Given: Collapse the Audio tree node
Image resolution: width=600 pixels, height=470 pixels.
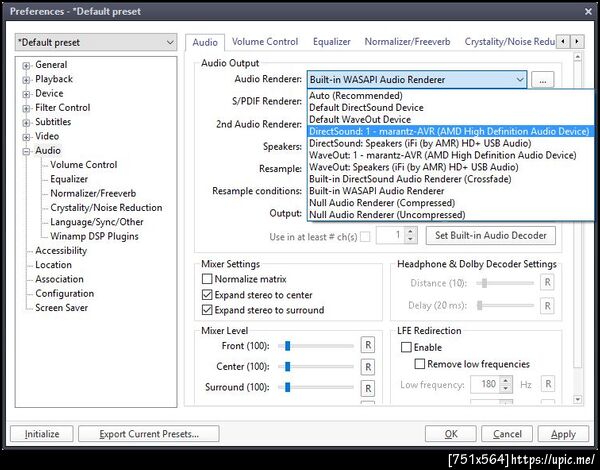Looking at the screenshot, I should click(26, 151).
